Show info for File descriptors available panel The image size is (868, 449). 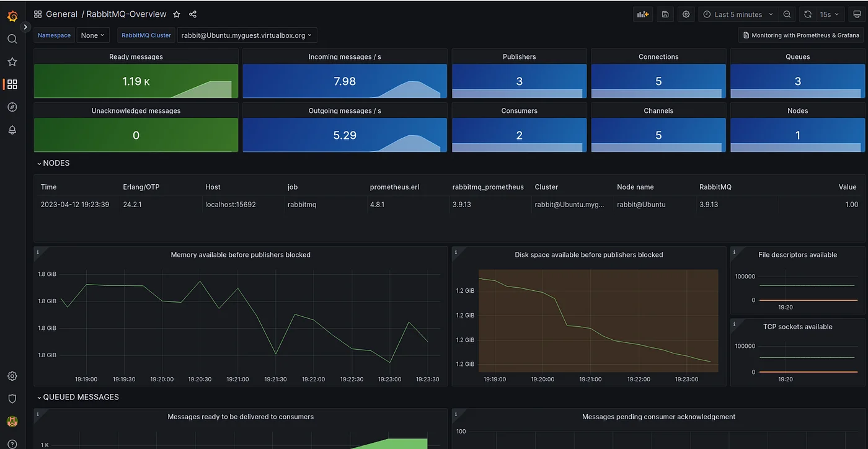click(x=735, y=252)
